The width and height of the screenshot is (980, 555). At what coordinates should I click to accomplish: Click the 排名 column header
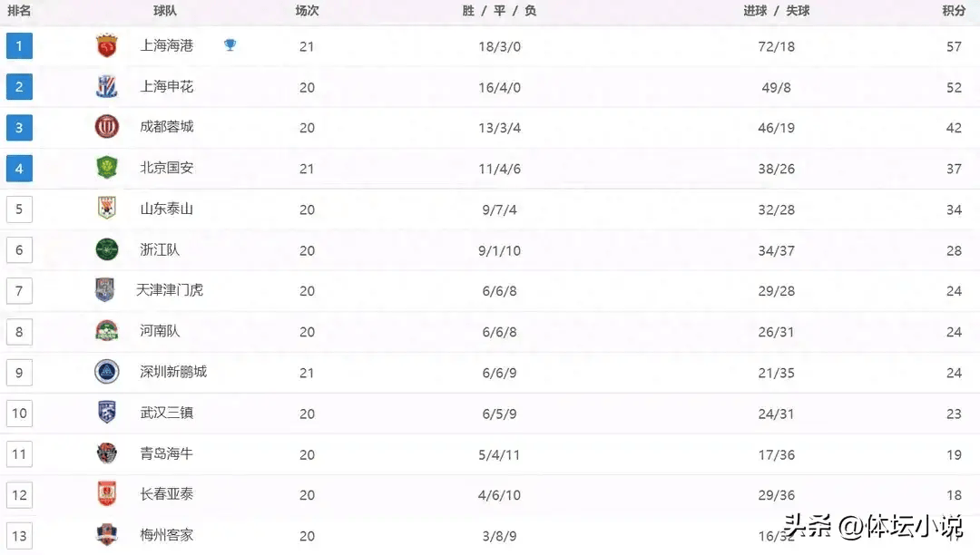(19, 11)
